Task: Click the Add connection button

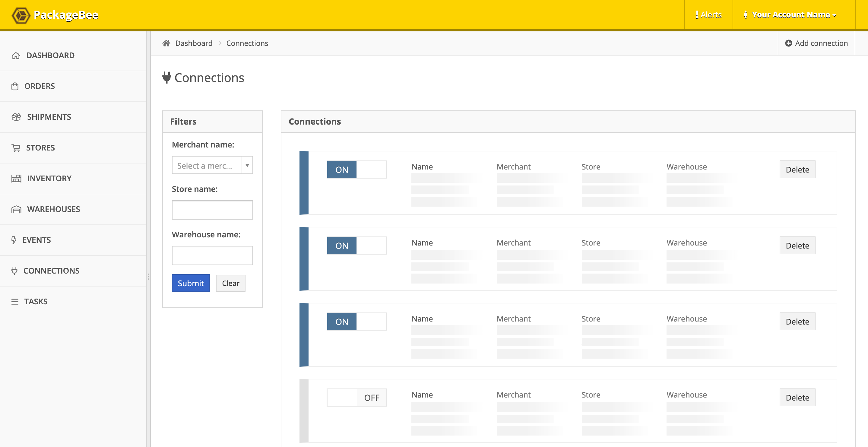Action: click(816, 43)
